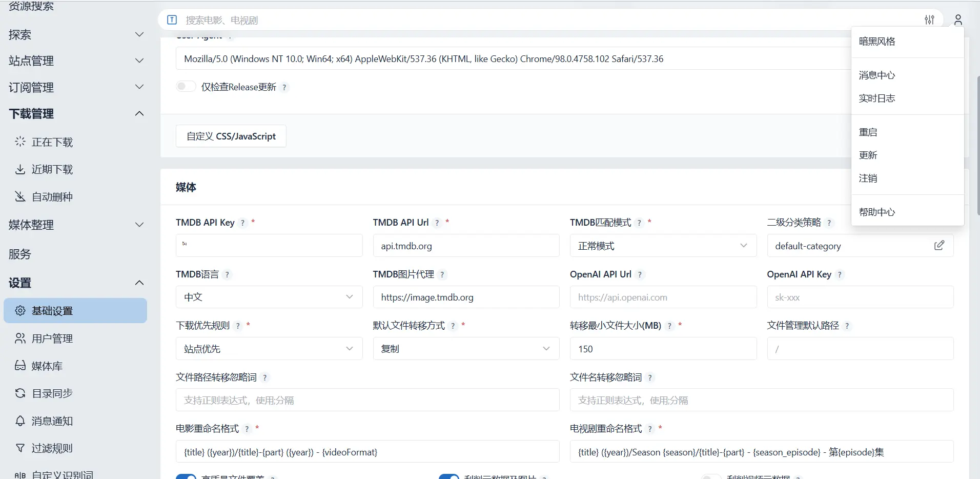The height and width of the screenshot is (479, 980).
Task: Click the TMDB API Url field
Action: [x=466, y=246]
